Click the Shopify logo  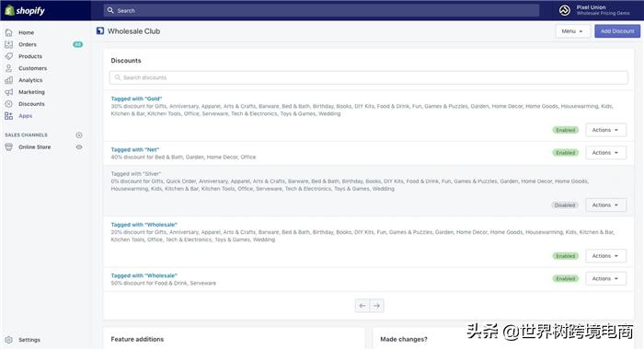(25, 11)
